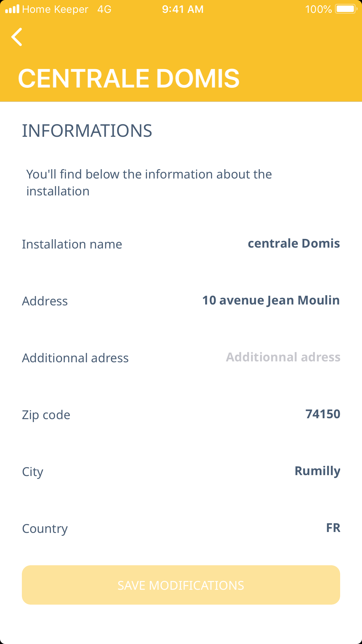
Task: Tap the CENTRALE DOMIS header title
Action: point(129,78)
